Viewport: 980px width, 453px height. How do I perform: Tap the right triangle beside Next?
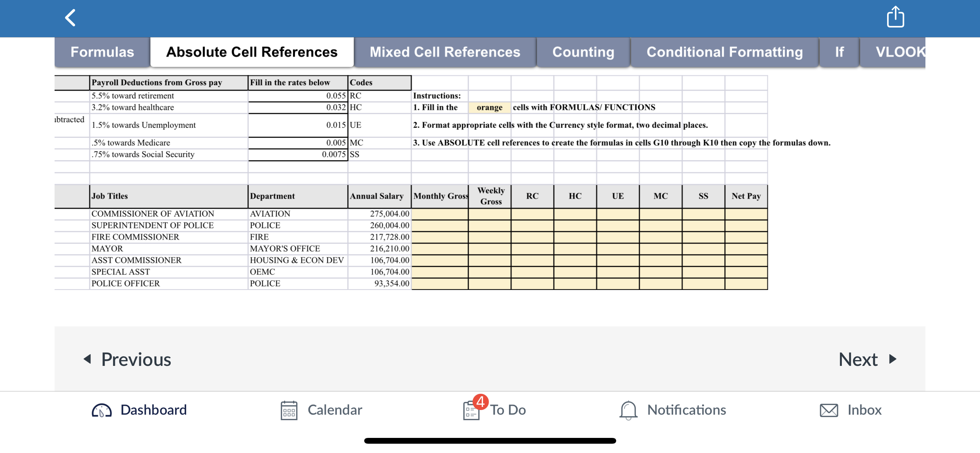pos(892,359)
